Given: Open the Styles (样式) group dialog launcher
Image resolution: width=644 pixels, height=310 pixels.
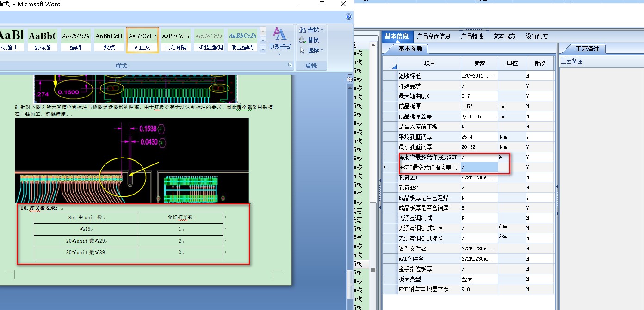Looking at the screenshot, I should 290,65.
